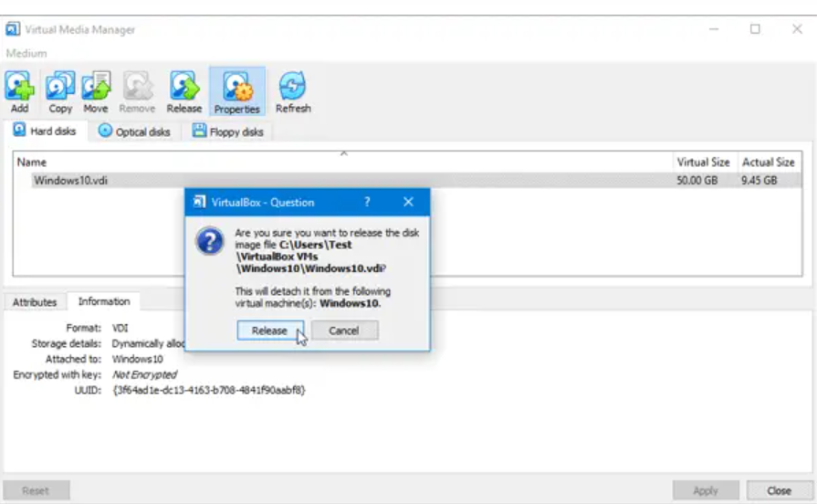Click the Copy disk toolbar icon
This screenshot has height=504, width=817.
click(60, 92)
